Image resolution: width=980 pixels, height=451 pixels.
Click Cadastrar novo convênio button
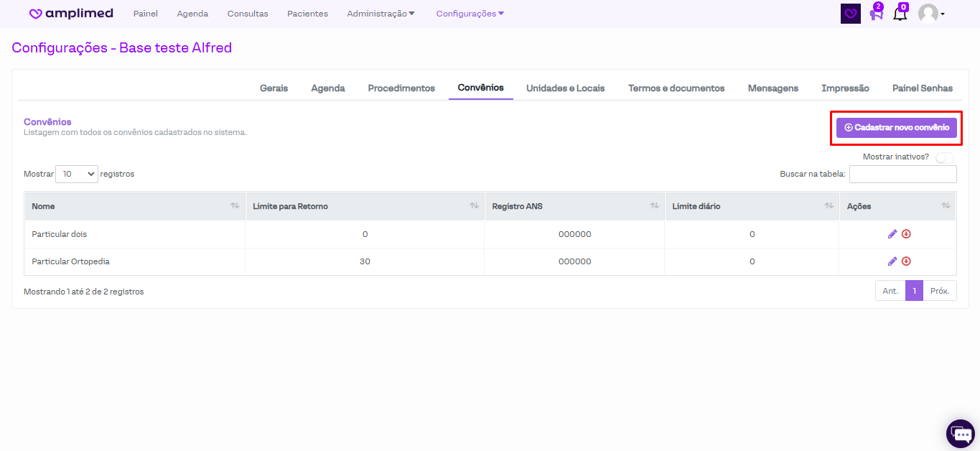[x=896, y=128]
